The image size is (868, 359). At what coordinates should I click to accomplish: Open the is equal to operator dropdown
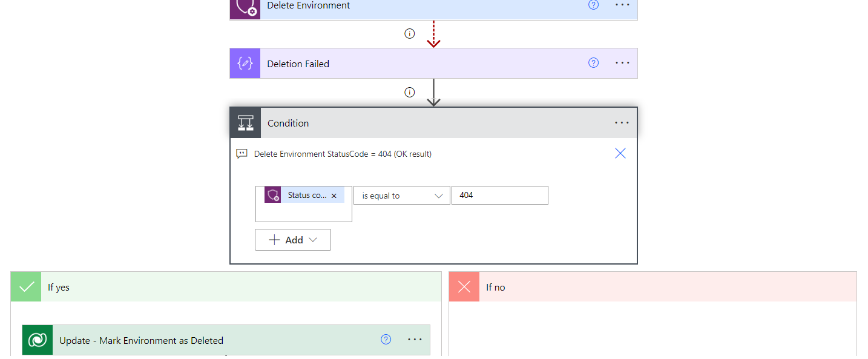pos(401,195)
